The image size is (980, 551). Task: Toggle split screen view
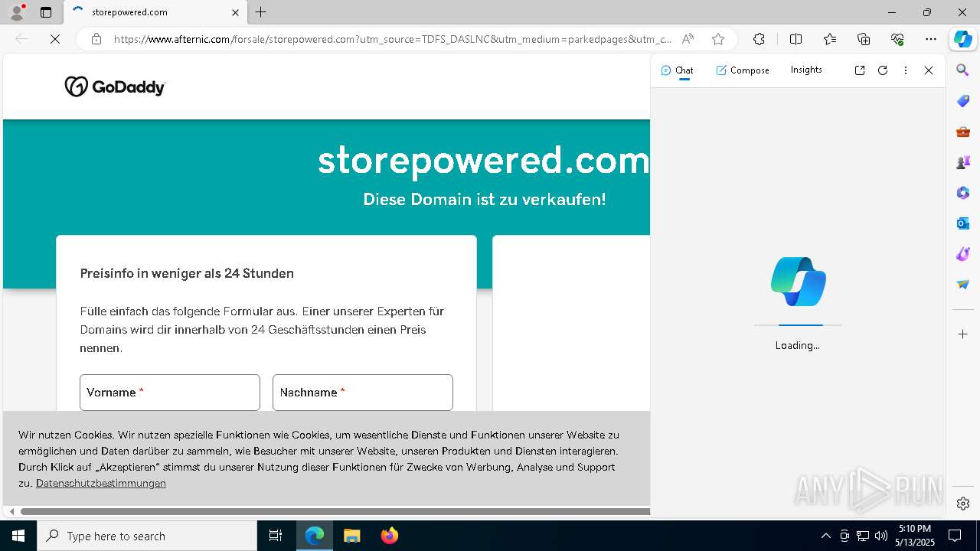(x=795, y=39)
